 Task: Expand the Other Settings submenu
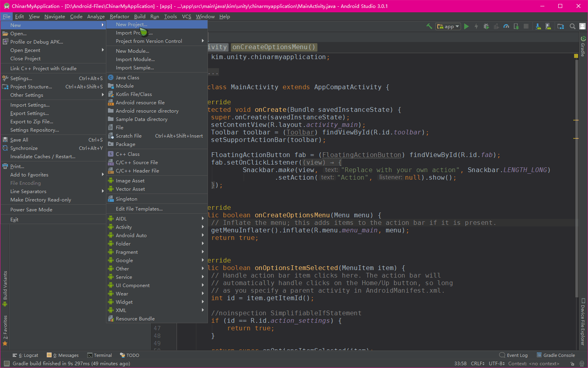click(x=53, y=95)
